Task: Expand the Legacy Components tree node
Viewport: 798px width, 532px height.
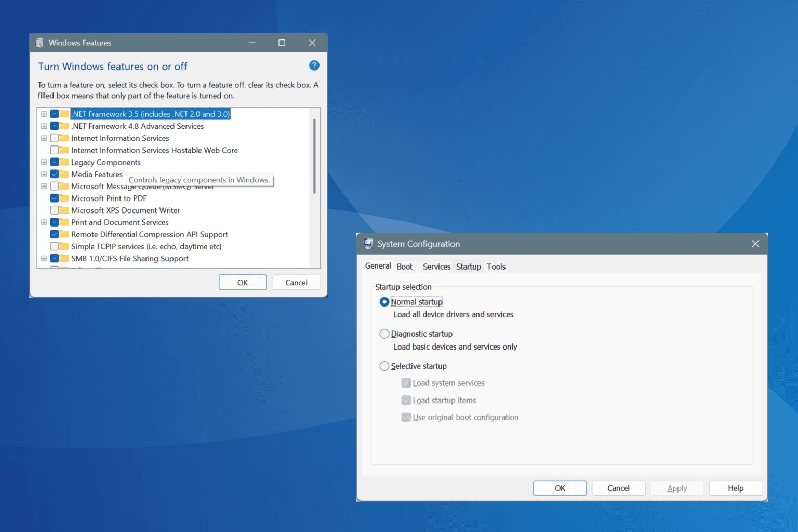Action: coord(44,162)
